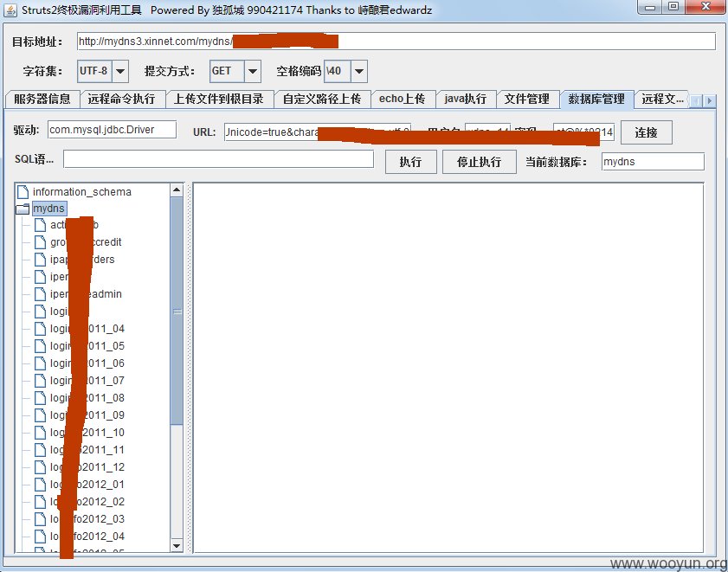Go to the echo上传 tab
728x572 pixels.
point(402,99)
